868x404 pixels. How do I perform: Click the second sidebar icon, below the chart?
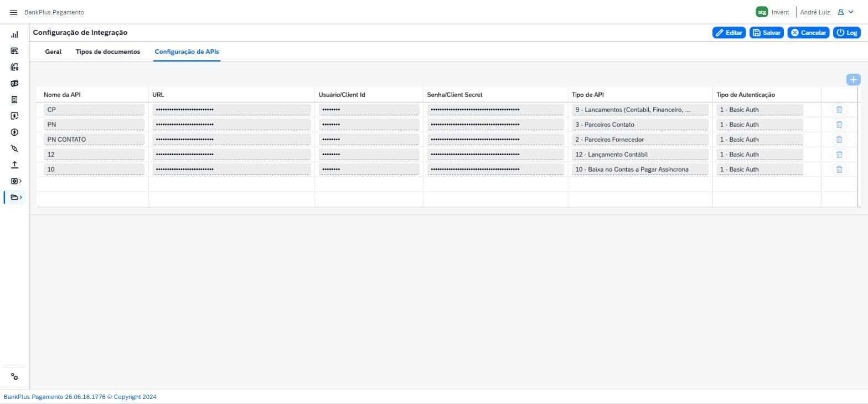(14, 51)
